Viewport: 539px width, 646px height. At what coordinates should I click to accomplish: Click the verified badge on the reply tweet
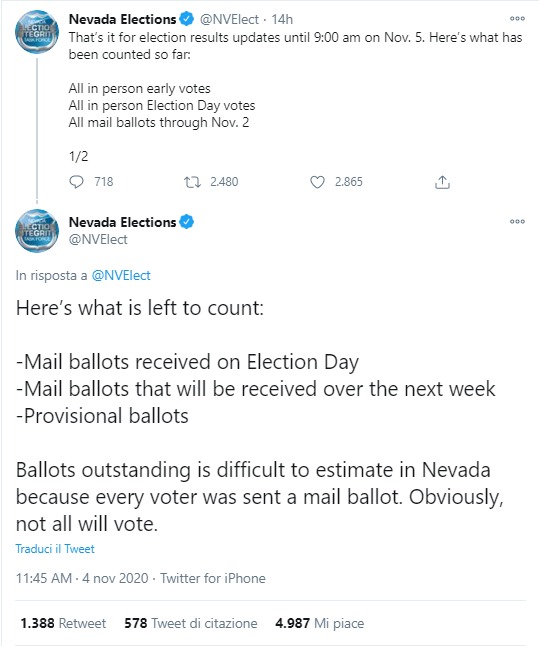point(187,222)
